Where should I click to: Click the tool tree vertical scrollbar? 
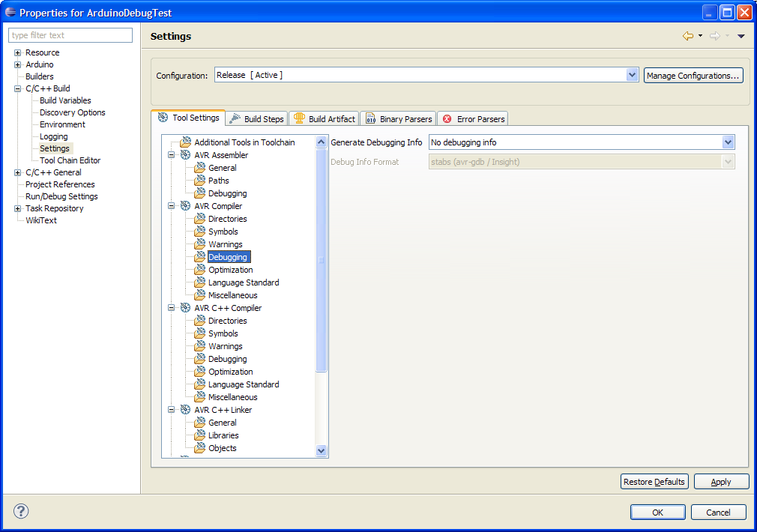click(322, 259)
